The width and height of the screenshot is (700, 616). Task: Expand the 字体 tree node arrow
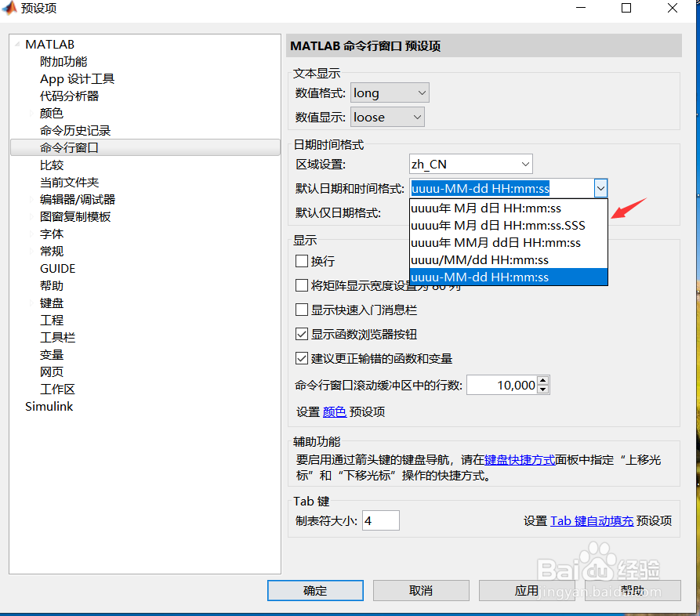[31, 234]
